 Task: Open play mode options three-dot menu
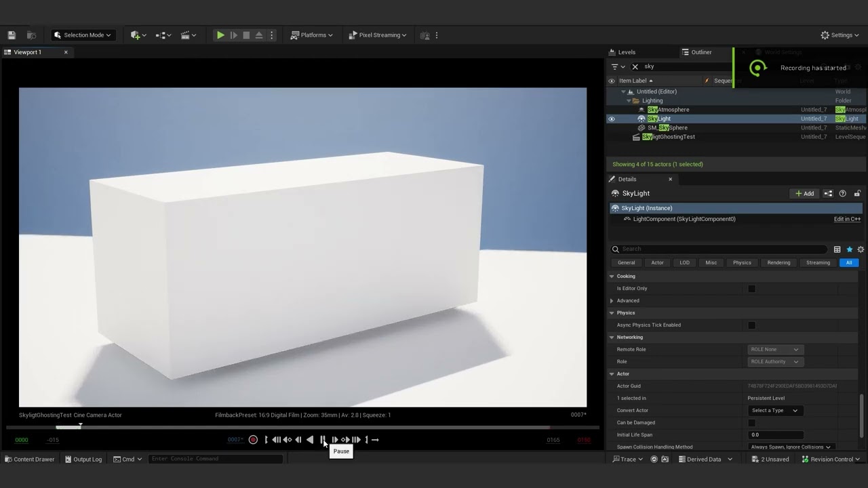click(271, 35)
